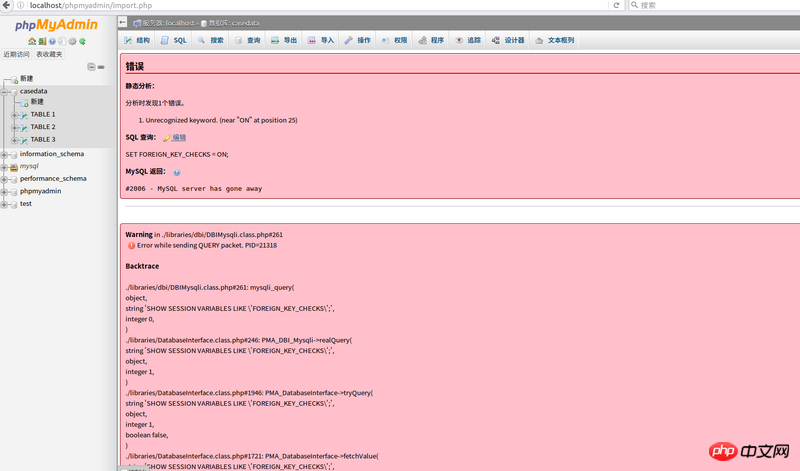Collapse all tree nodes with minus icon
Screen dimensions: 800x471
(91, 67)
